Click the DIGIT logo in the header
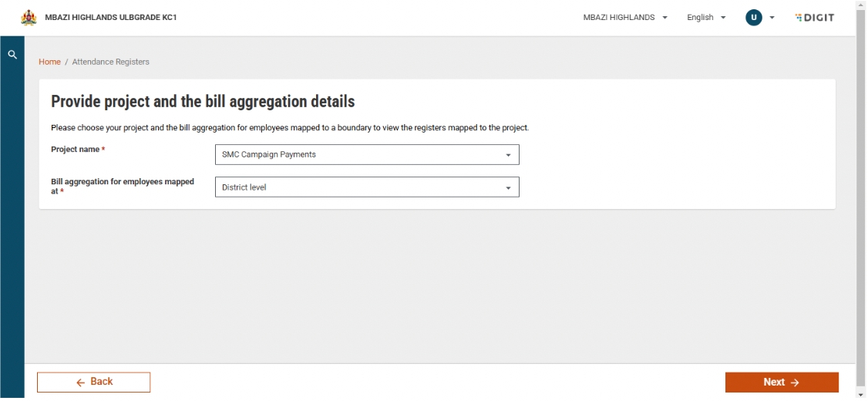Screen dimensions: 868x401 tap(814, 18)
